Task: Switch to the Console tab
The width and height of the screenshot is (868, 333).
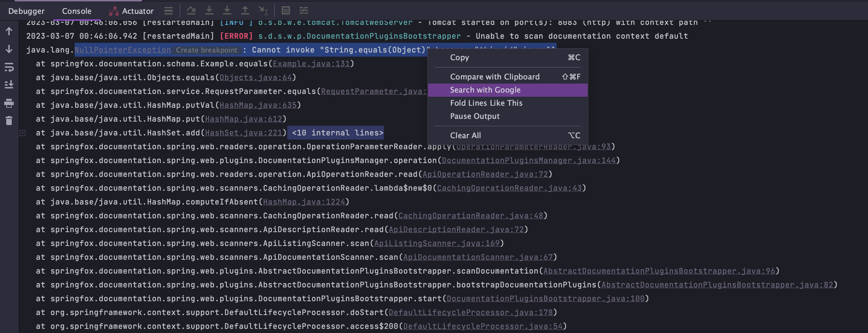Action: (77, 11)
